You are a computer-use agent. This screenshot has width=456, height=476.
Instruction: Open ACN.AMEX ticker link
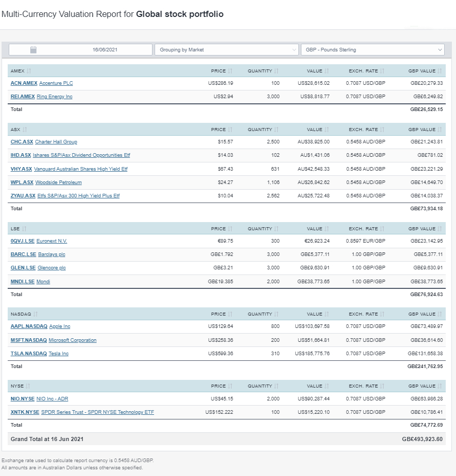click(x=24, y=83)
